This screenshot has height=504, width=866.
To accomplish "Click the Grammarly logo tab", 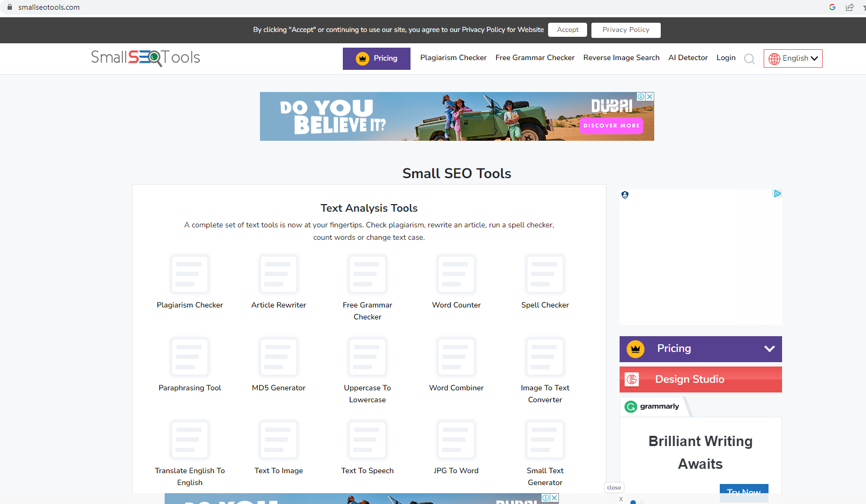I will click(653, 407).
